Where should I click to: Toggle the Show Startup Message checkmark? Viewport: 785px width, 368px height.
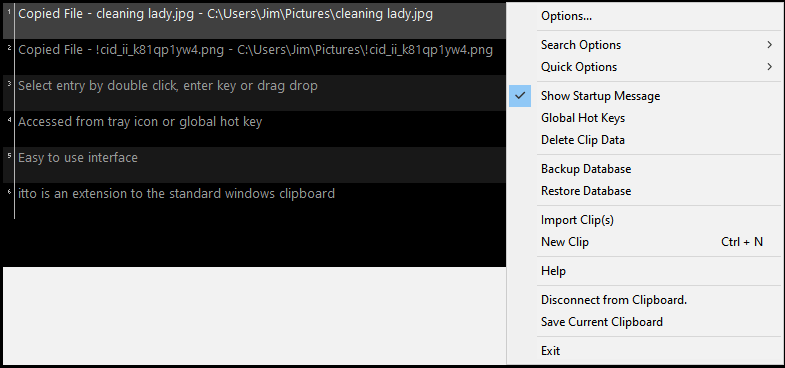520,96
